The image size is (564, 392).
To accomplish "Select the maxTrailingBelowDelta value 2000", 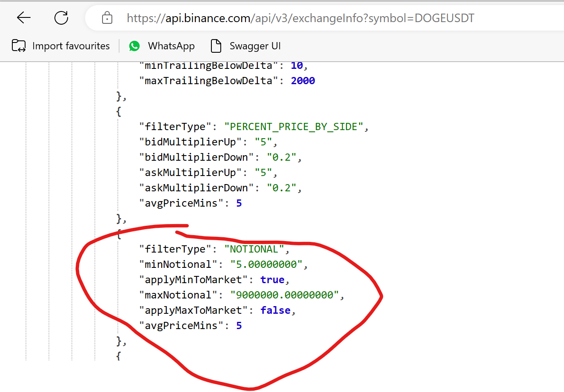I will click(302, 80).
